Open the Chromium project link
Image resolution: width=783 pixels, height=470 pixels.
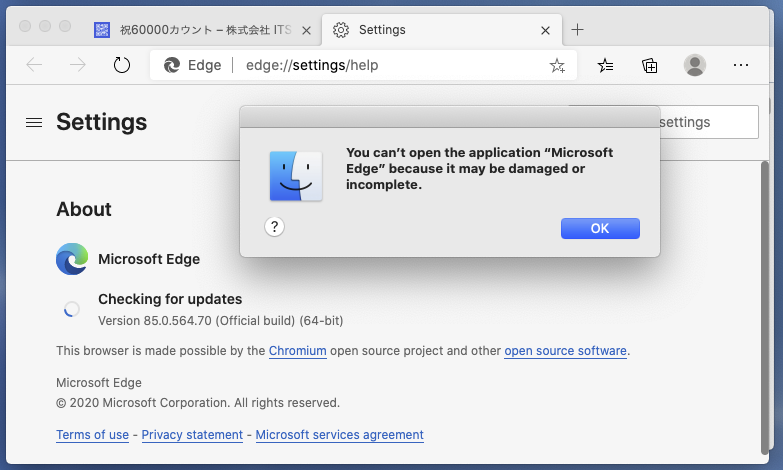(298, 351)
